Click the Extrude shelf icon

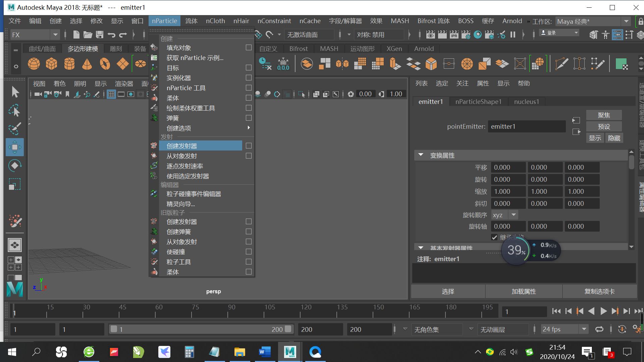[x=395, y=64]
